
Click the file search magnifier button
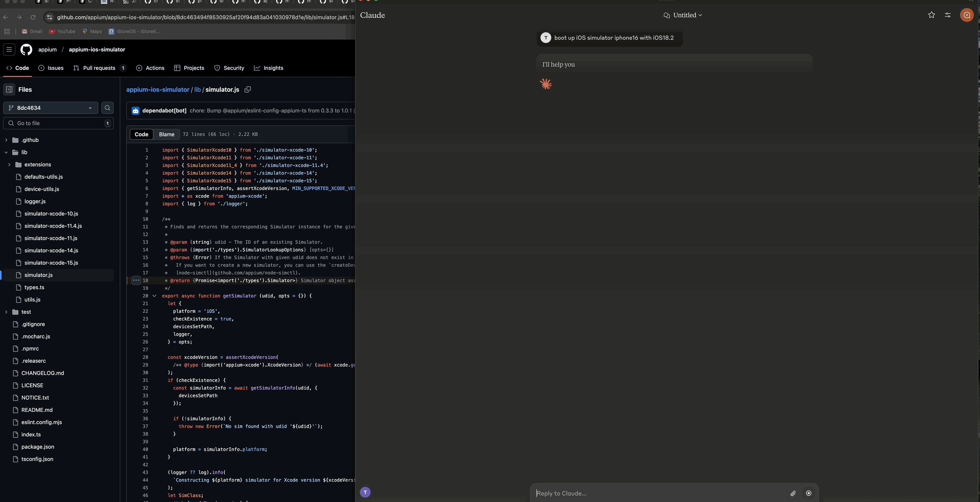pyautogui.click(x=108, y=108)
